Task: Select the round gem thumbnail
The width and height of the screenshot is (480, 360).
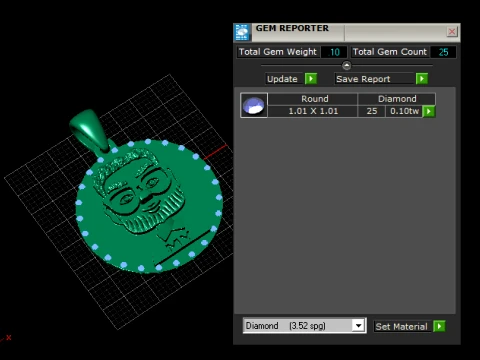Action: pyautogui.click(x=254, y=105)
